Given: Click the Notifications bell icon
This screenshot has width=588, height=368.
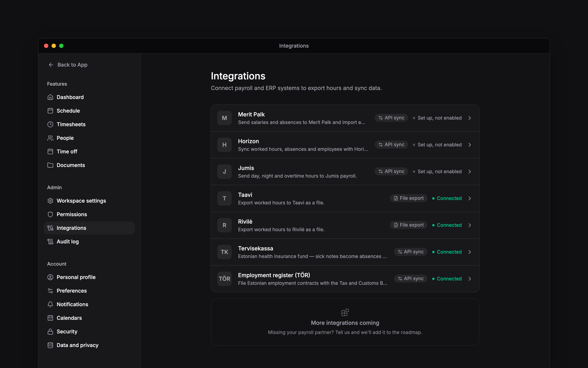Looking at the screenshot, I should 50,304.
